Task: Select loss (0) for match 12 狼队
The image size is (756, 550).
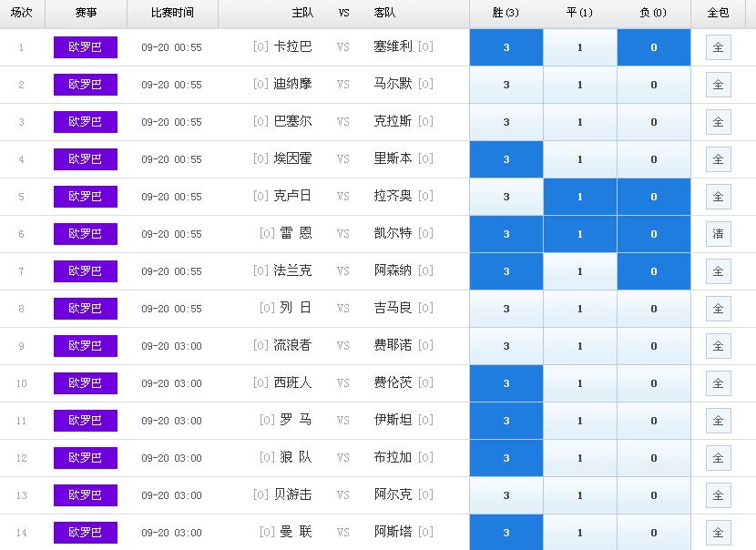Action: [654, 458]
